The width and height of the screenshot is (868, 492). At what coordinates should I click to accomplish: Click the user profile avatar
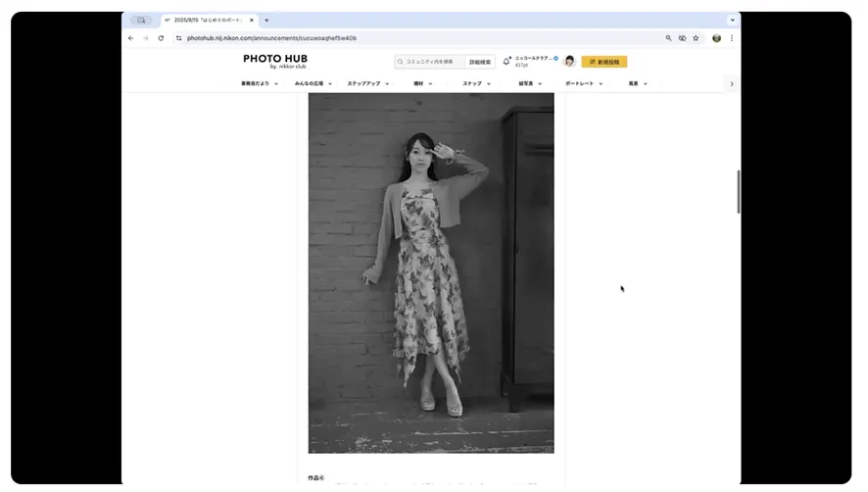[569, 62]
